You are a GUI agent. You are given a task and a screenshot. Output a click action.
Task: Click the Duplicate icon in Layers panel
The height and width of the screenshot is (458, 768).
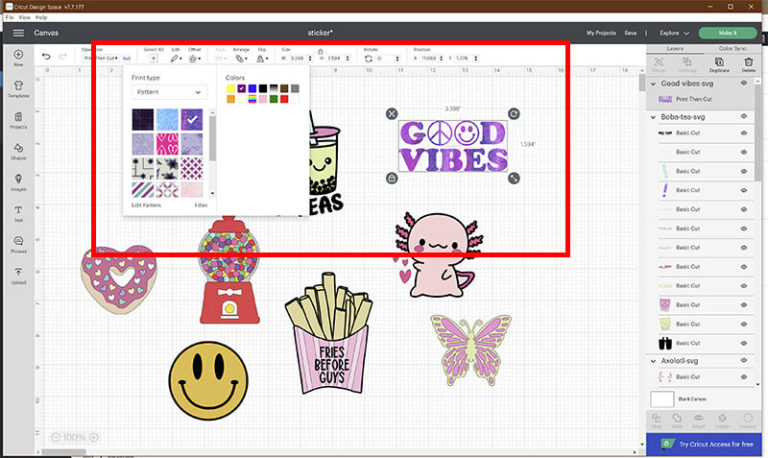719,62
